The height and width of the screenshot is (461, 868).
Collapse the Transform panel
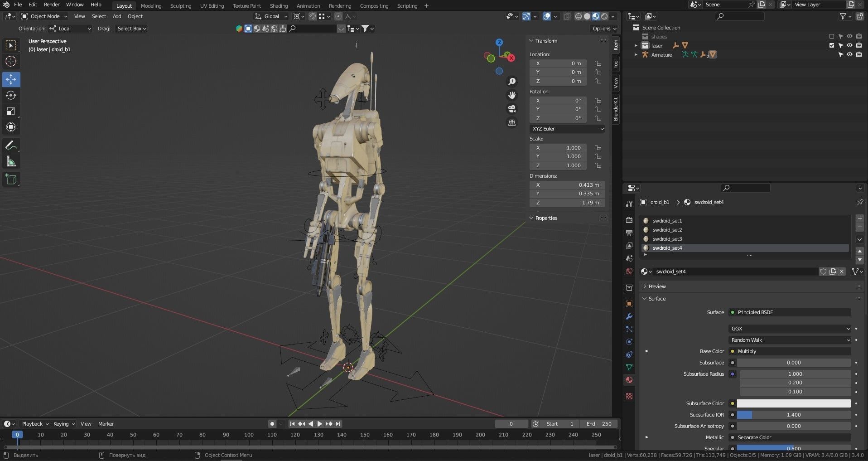point(546,41)
